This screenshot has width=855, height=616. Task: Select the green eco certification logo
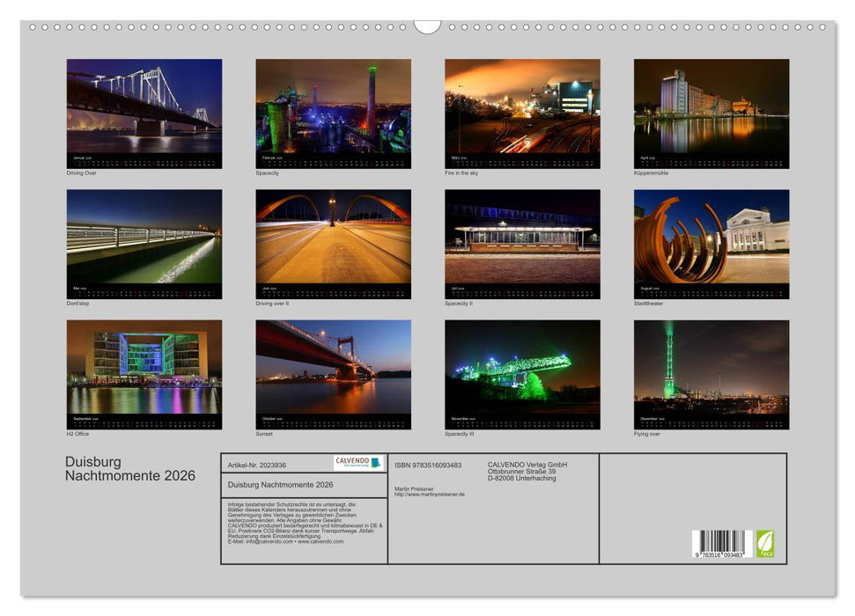[763, 543]
